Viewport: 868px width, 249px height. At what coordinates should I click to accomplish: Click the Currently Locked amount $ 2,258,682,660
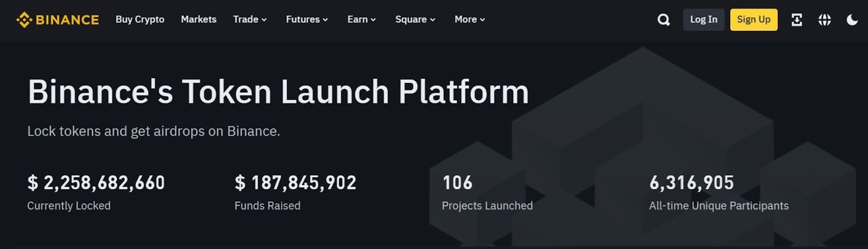click(96, 183)
